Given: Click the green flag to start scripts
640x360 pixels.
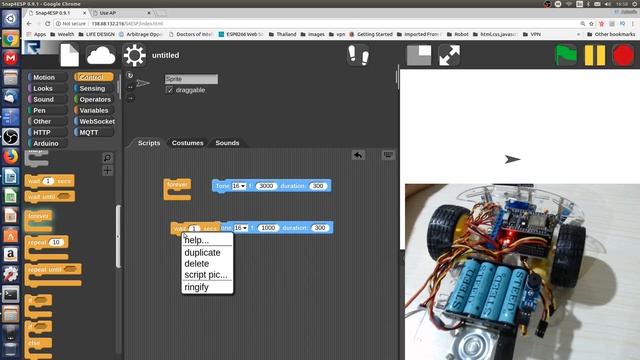Looking at the screenshot, I should point(566,55).
